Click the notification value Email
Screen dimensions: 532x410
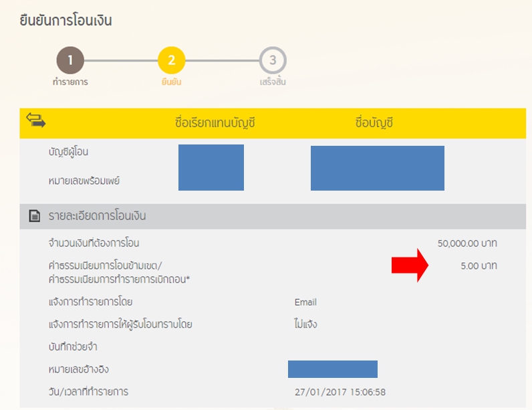point(305,302)
